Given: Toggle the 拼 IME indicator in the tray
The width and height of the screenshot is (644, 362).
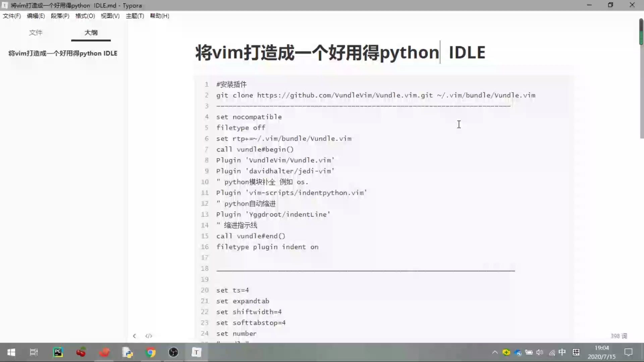Looking at the screenshot, I should (577, 352).
